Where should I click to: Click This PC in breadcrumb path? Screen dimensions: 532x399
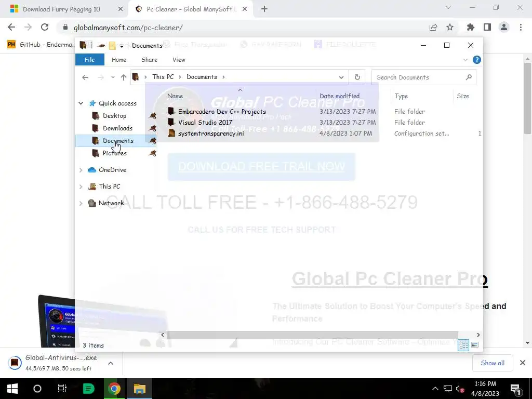tap(163, 77)
